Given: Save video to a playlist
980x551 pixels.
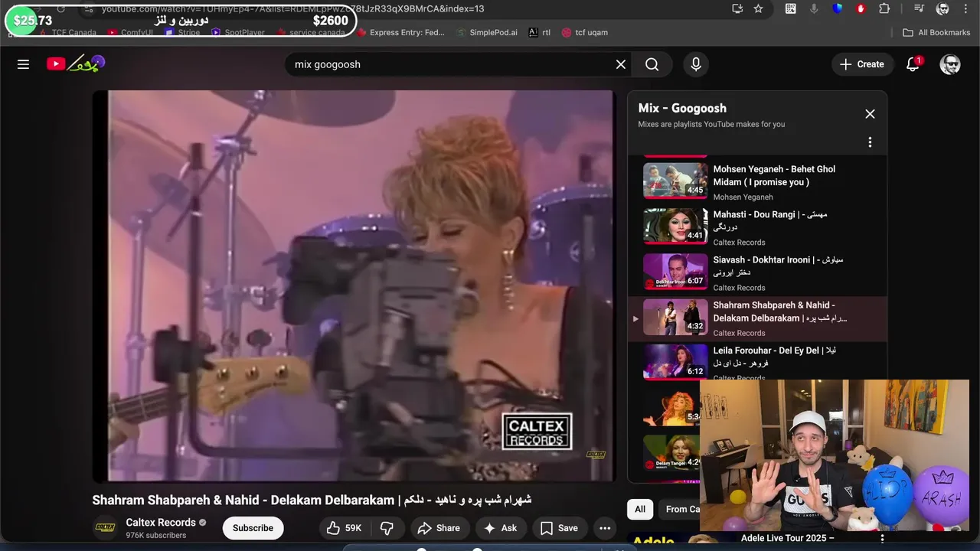Looking at the screenshot, I should pos(559,528).
